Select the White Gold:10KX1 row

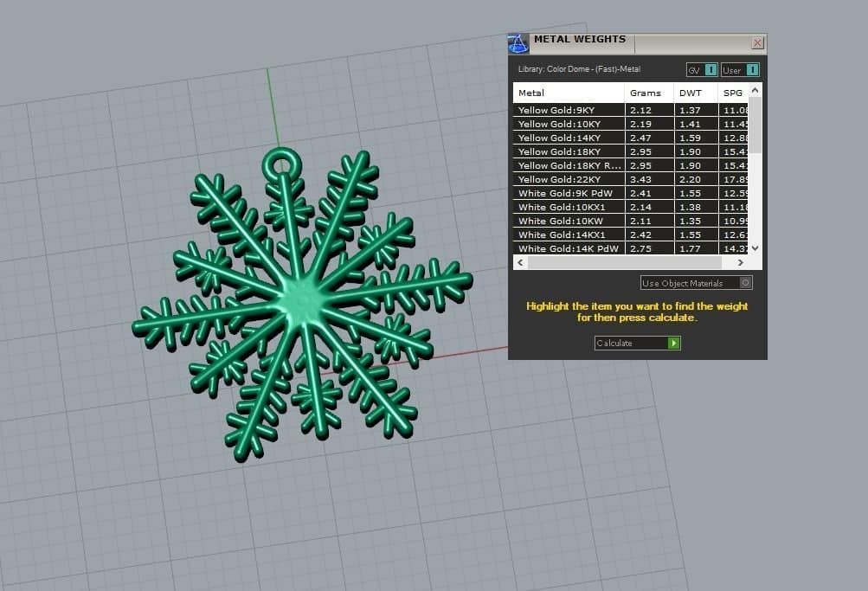631,207
